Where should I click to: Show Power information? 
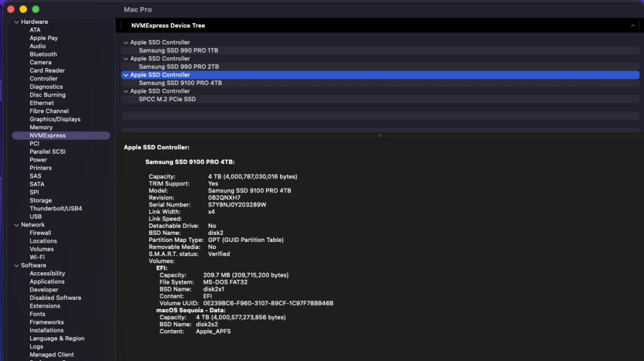[38, 160]
